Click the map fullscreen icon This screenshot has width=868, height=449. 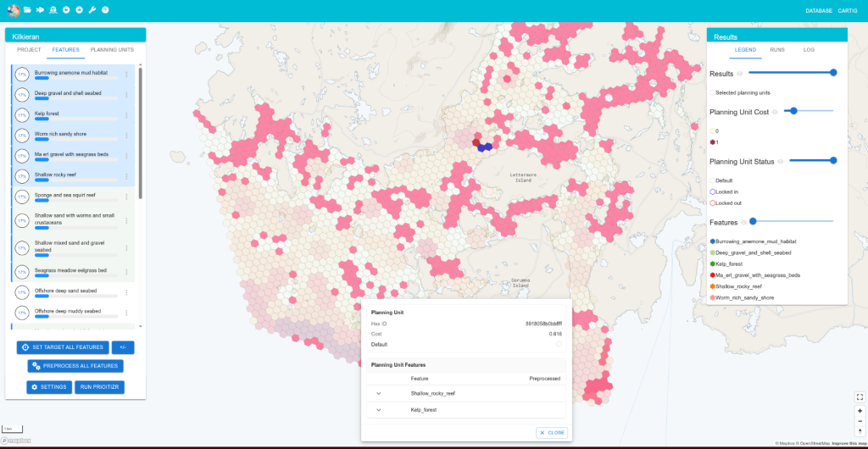click(x=860, y=397)
